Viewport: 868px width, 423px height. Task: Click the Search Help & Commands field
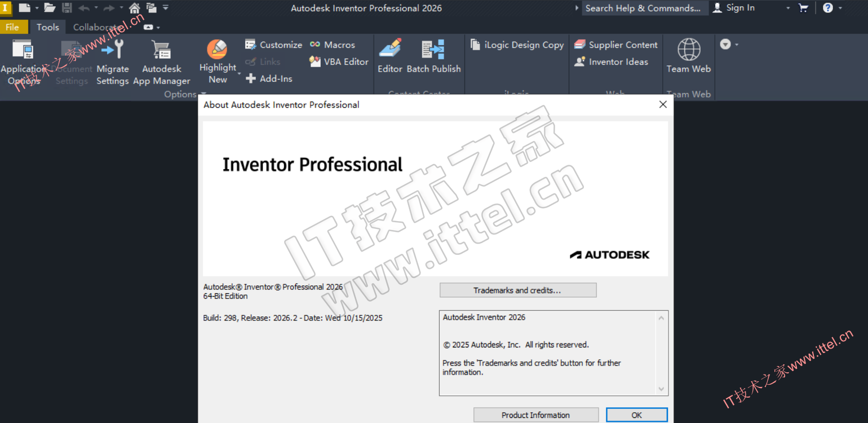click(643, 8)
